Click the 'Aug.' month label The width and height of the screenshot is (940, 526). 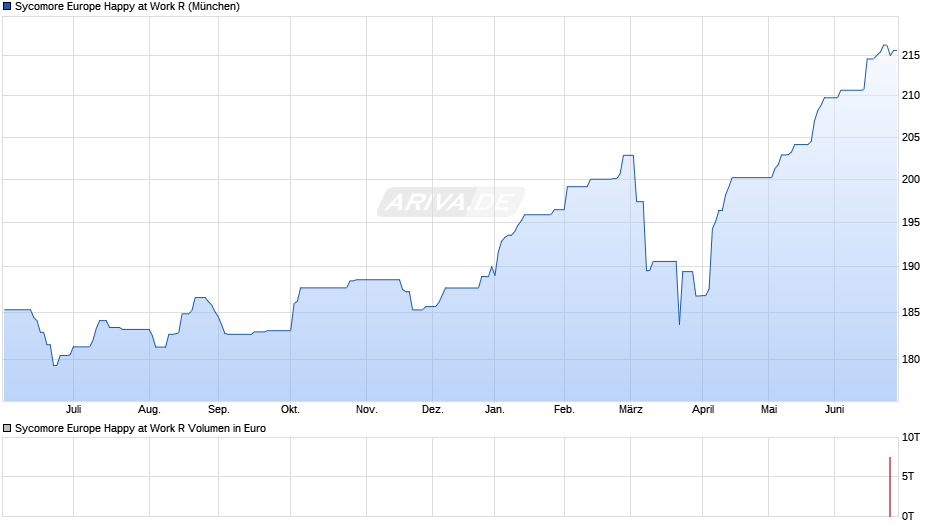click(x=149, y=410)
